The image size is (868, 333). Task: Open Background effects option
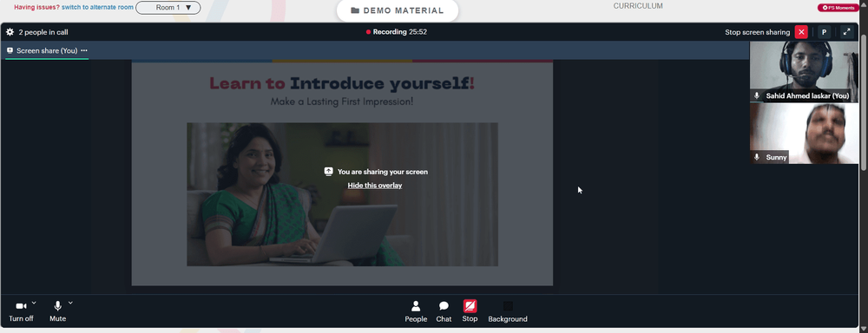(x=508, y=311)
